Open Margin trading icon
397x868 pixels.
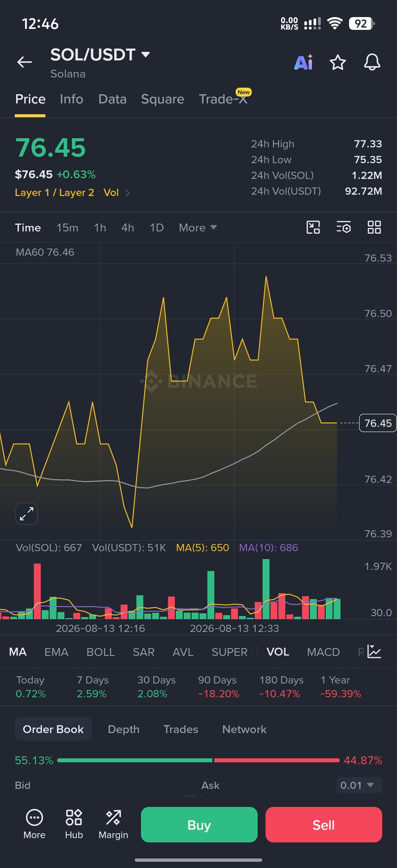[113, 824]
